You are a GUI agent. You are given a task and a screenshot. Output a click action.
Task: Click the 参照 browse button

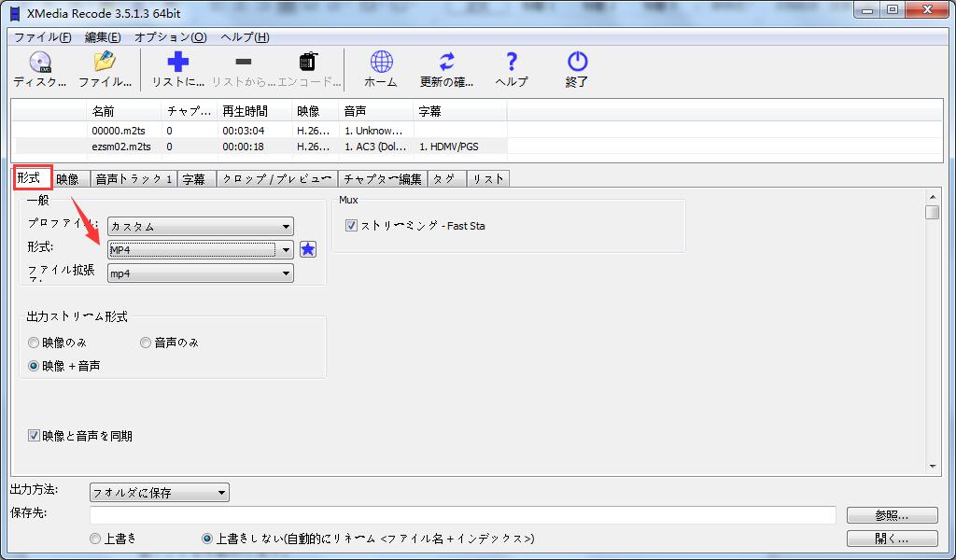point(892,514)
